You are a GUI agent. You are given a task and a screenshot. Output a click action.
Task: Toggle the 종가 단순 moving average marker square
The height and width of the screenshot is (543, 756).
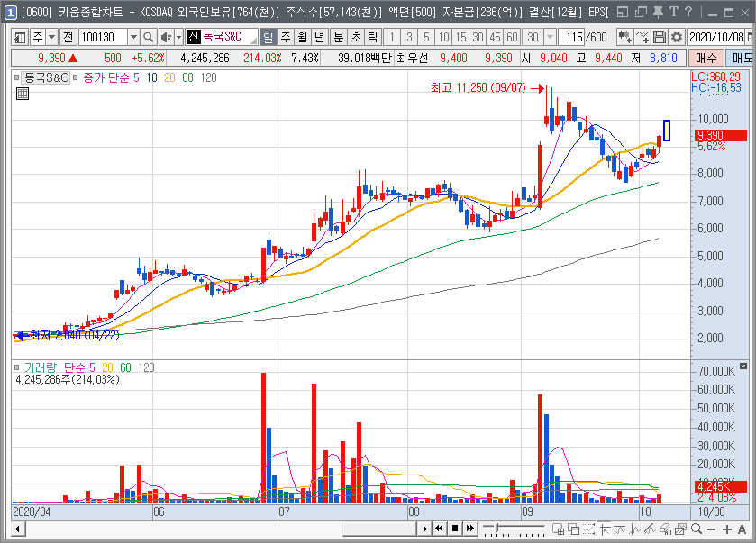coord(75,77)
